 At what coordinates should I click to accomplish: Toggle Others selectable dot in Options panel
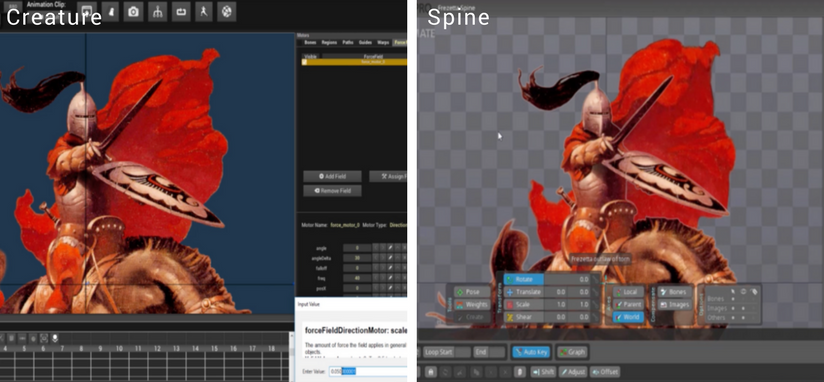(734, 317)
